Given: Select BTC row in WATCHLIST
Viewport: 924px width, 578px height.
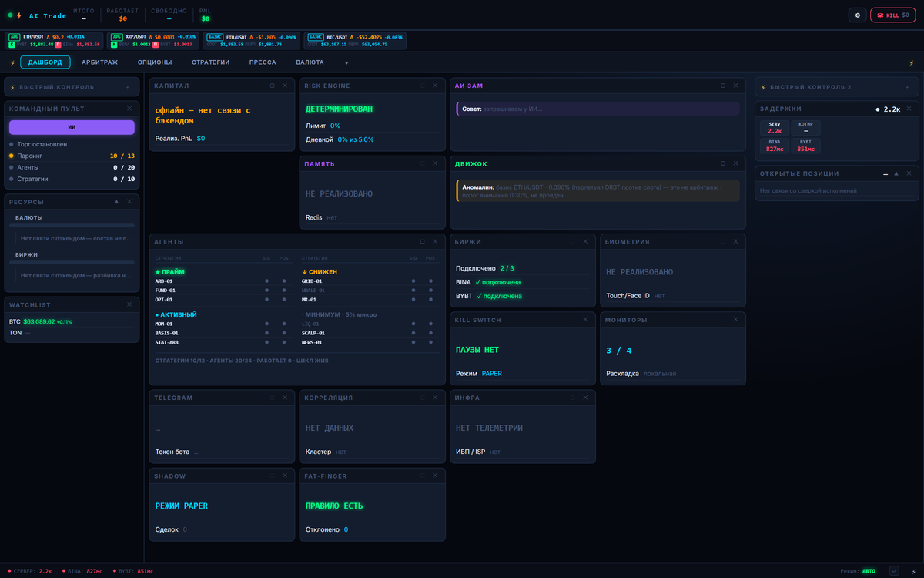Looking at the screenshot, I should tap(72, 321).
